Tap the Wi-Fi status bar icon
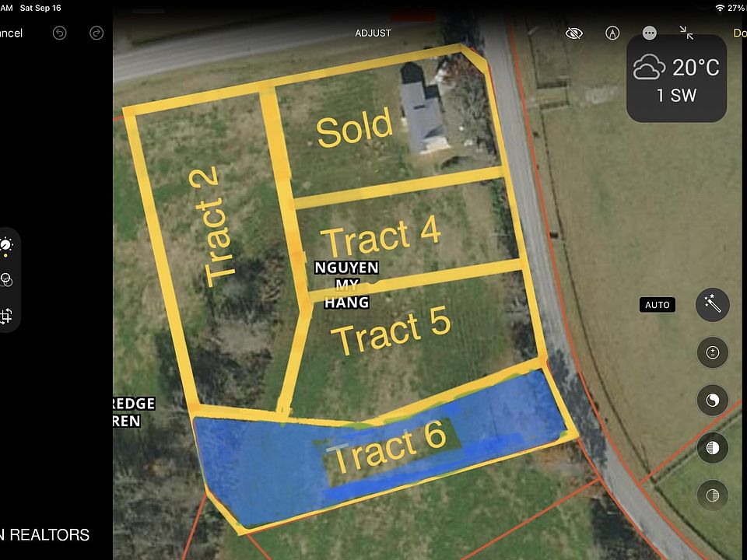 tap(720, 8)
